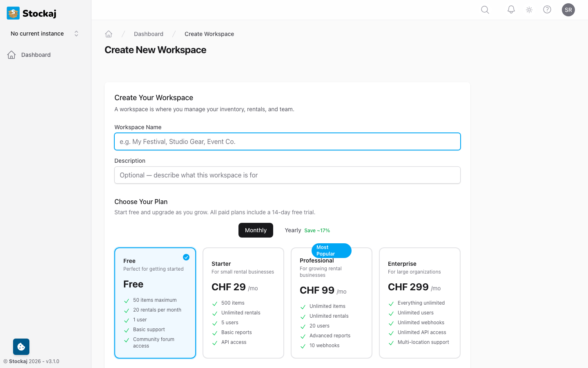Click the house icon next to Dashboard

tap(11, 54)
